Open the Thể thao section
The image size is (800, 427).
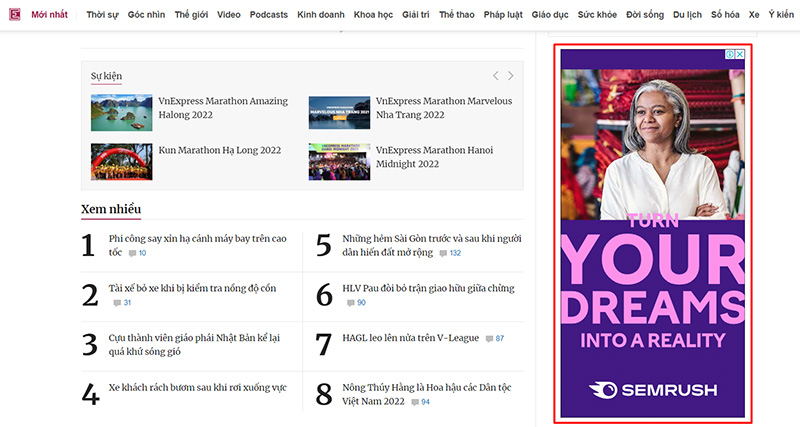pyautogui.click(x=457, y=14)
